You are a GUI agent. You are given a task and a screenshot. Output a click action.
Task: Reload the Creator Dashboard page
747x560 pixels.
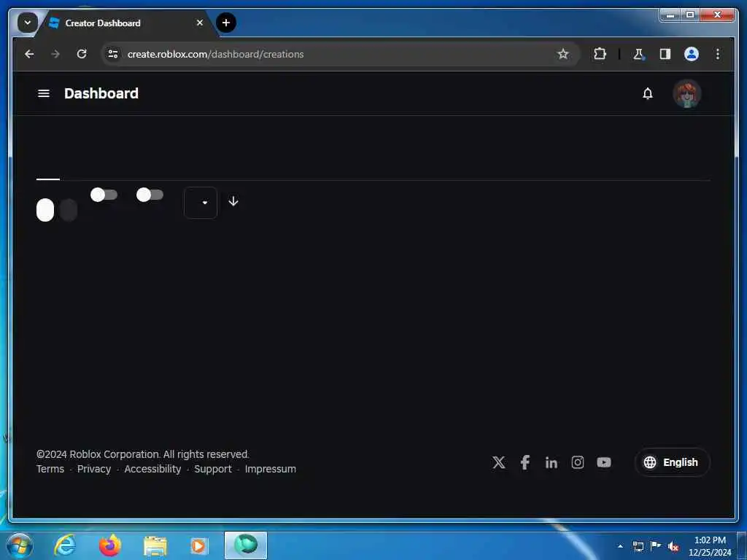[x=82, y=54]
